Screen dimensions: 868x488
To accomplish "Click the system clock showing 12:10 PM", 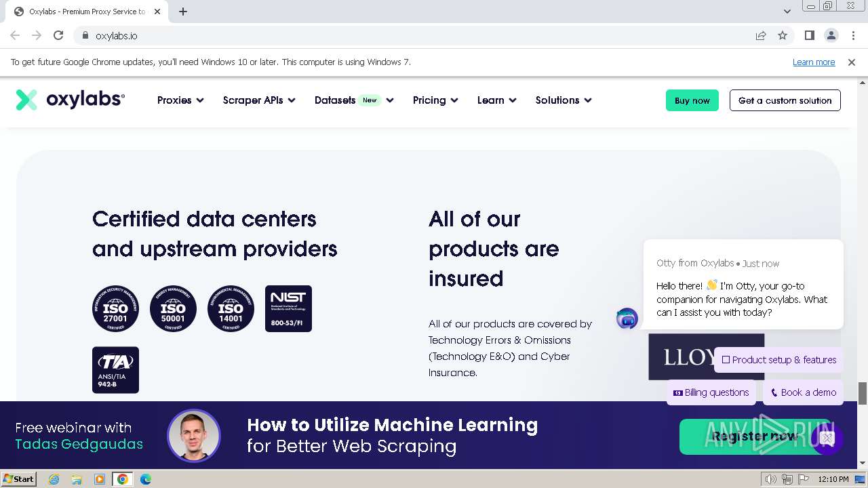I will point(833,479).
